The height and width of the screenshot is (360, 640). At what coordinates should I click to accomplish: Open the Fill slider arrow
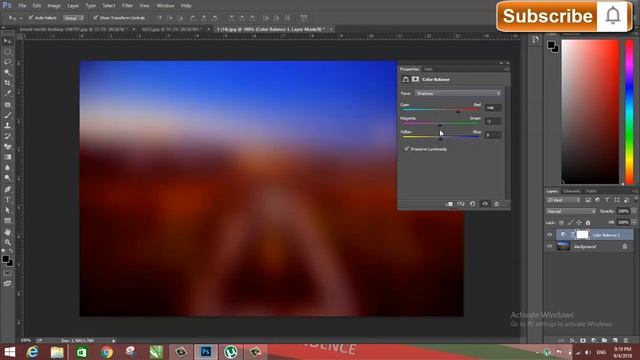click(x=634, y=222)
